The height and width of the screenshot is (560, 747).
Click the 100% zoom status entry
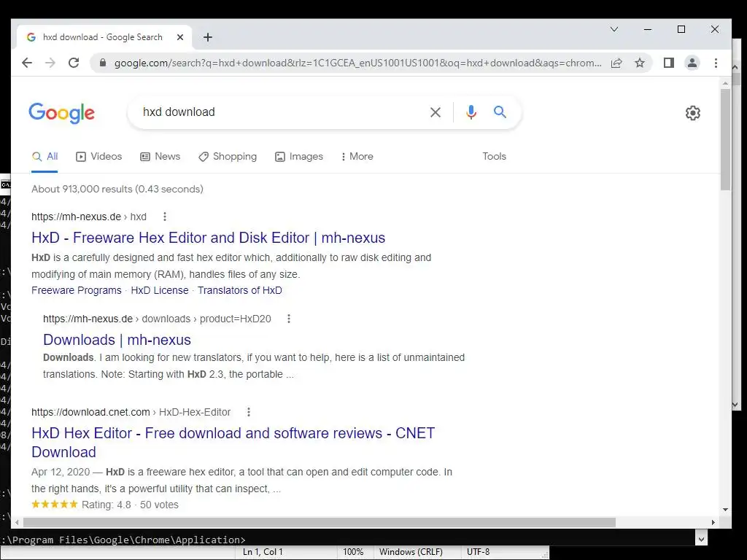(353, 552)
